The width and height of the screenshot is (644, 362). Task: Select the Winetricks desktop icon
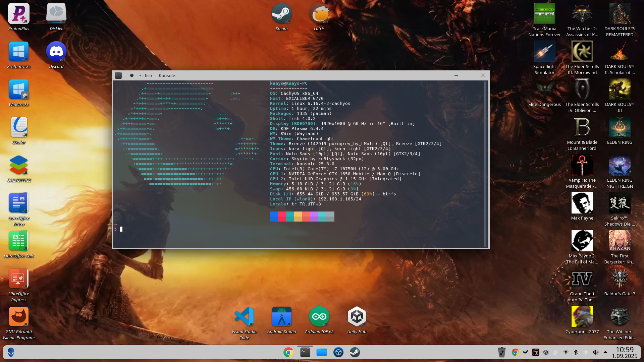(x=19, y=90)
